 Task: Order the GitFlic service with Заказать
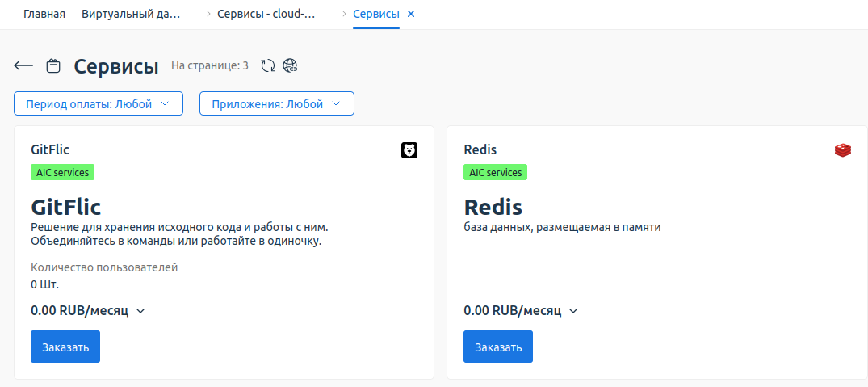65,347
